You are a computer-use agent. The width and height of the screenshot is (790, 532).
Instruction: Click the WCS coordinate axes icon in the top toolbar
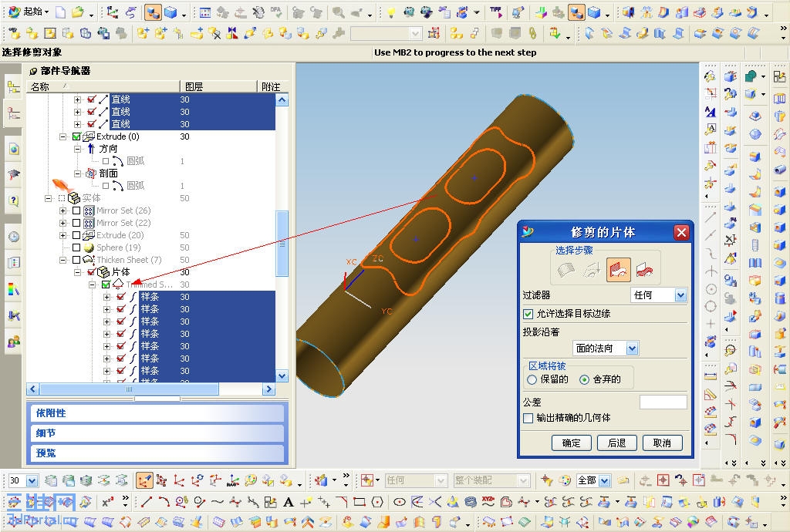113,12
